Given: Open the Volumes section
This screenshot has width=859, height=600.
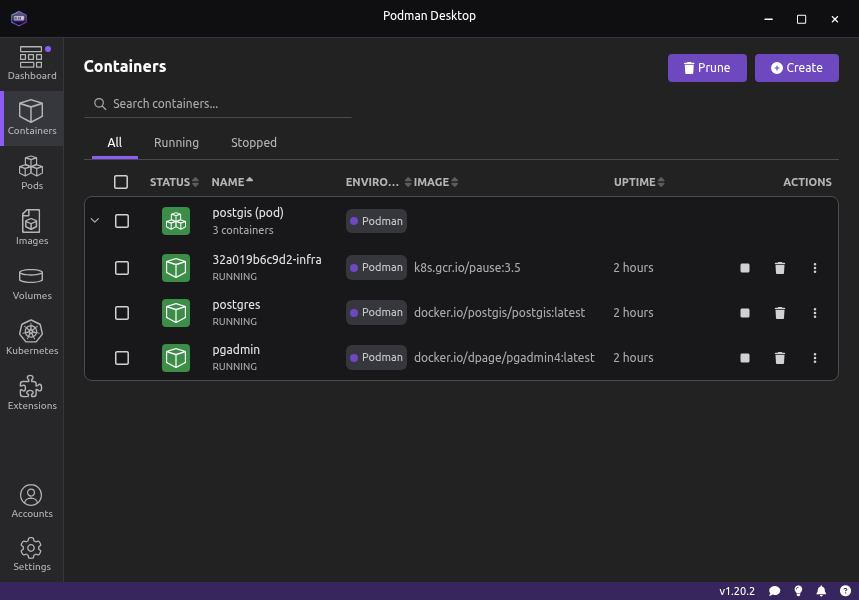Looking at the screenshot, I should (32, 283).
